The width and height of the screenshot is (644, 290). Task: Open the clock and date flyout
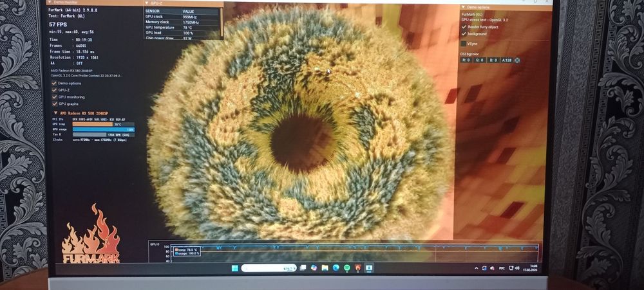531,268
